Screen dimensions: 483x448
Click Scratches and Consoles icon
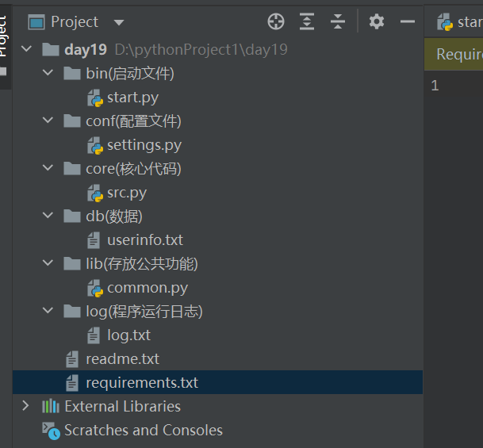(51, 431)
